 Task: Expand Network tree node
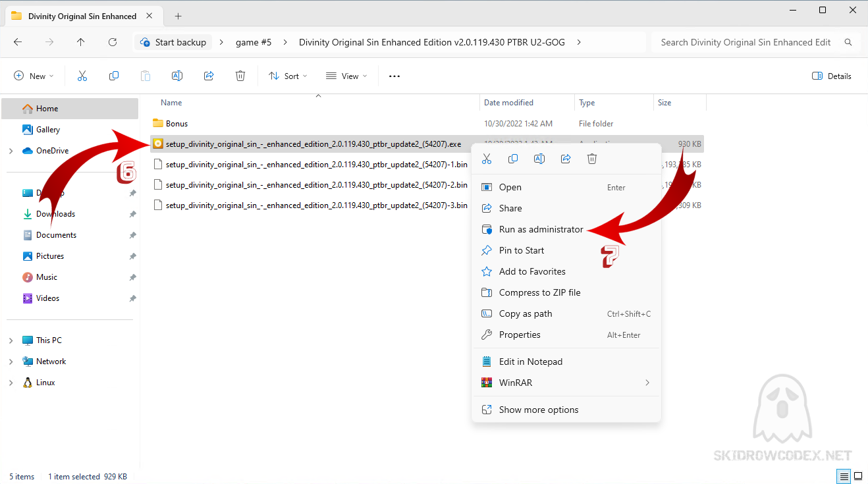coord(11,362)
